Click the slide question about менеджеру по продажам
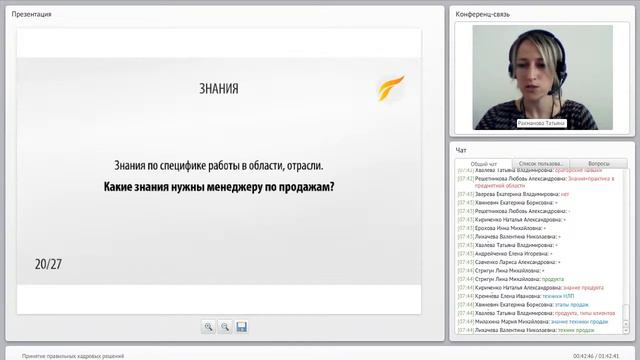The image size is (640, 360). click(x=219, y=187)
